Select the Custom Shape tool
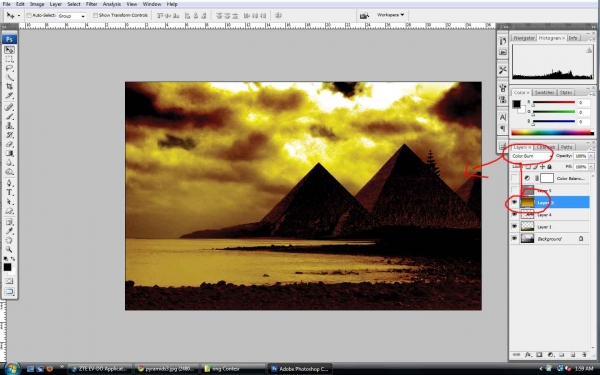 [9, 211]
